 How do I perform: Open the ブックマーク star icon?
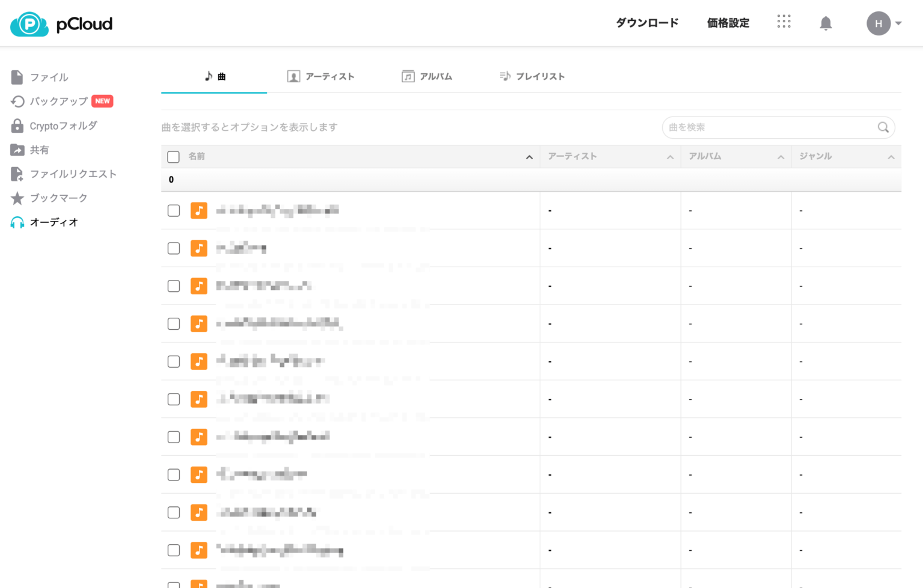tap(17, 198)
